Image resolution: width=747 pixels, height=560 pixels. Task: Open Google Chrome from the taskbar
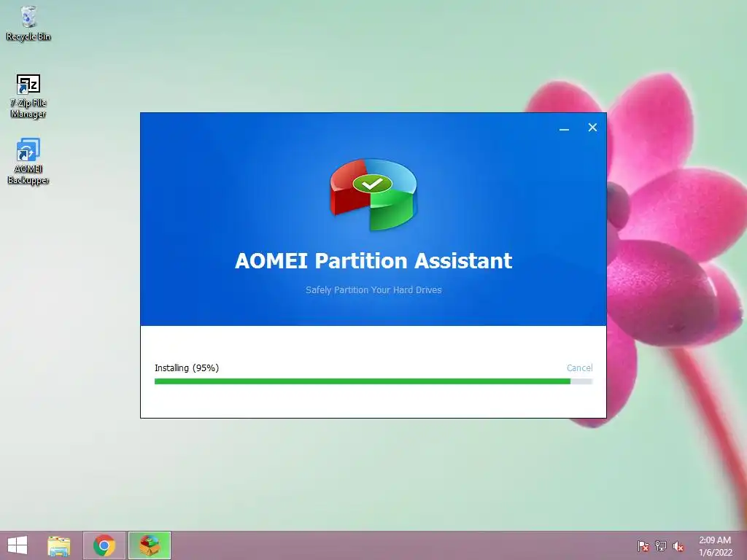click(x=104, y=545)
